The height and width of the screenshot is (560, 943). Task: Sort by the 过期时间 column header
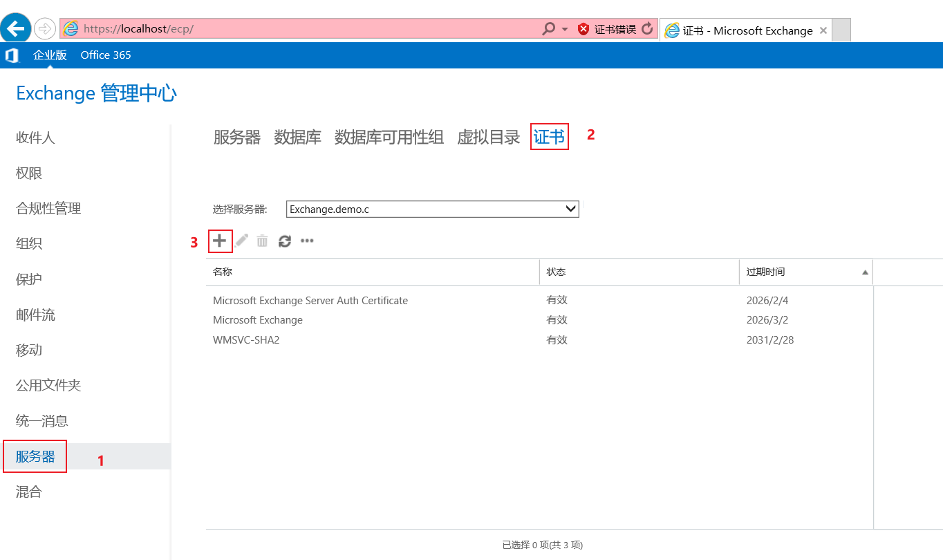coord(806,272)
